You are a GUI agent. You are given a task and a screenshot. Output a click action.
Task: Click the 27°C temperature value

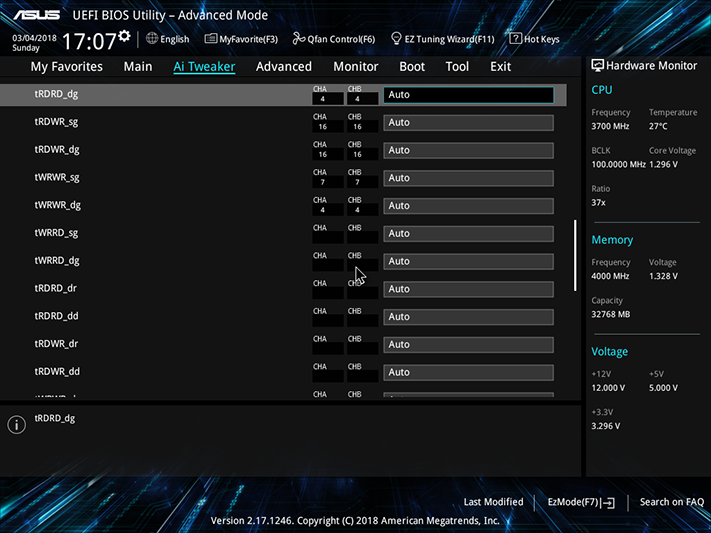pos(658,126)
